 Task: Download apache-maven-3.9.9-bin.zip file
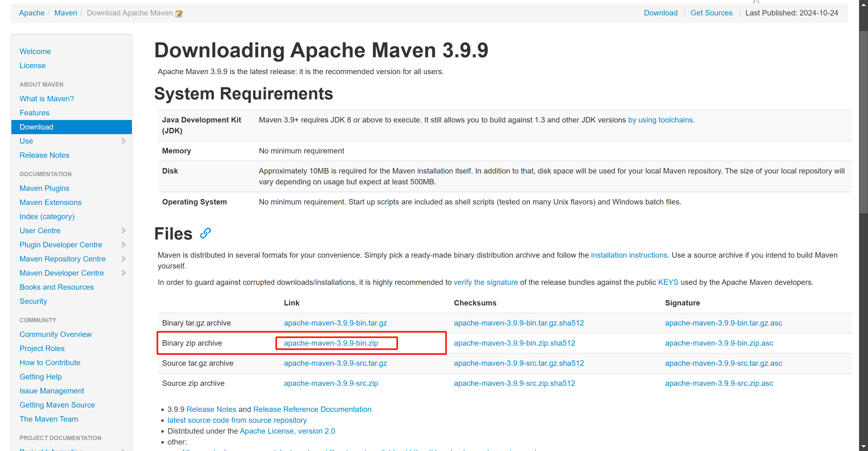click(330, 343)
